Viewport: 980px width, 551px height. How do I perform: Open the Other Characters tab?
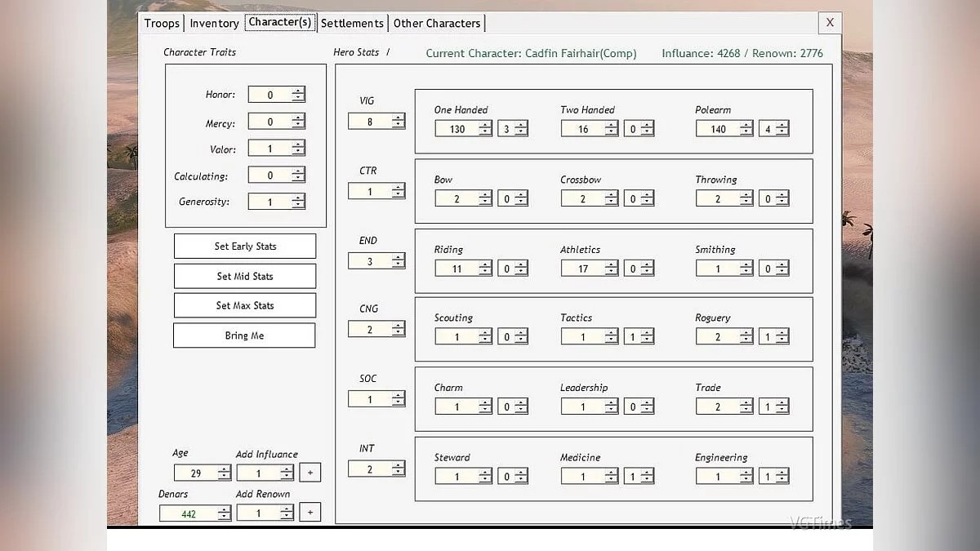point(437,23)
